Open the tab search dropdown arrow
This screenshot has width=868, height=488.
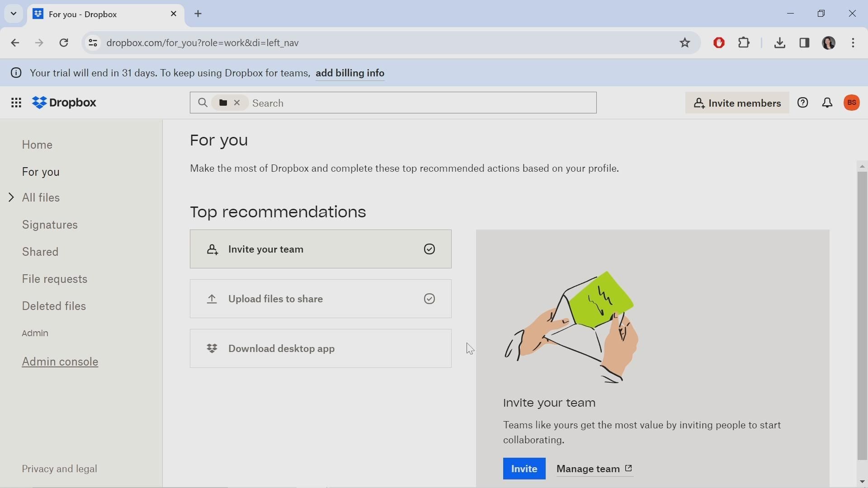pyautogui.click(x=14, y=14)
